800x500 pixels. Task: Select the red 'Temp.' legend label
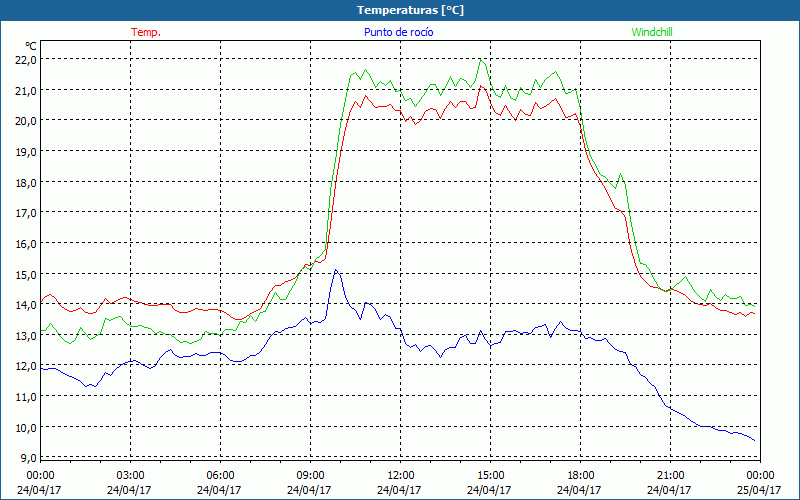pos(146,32)
